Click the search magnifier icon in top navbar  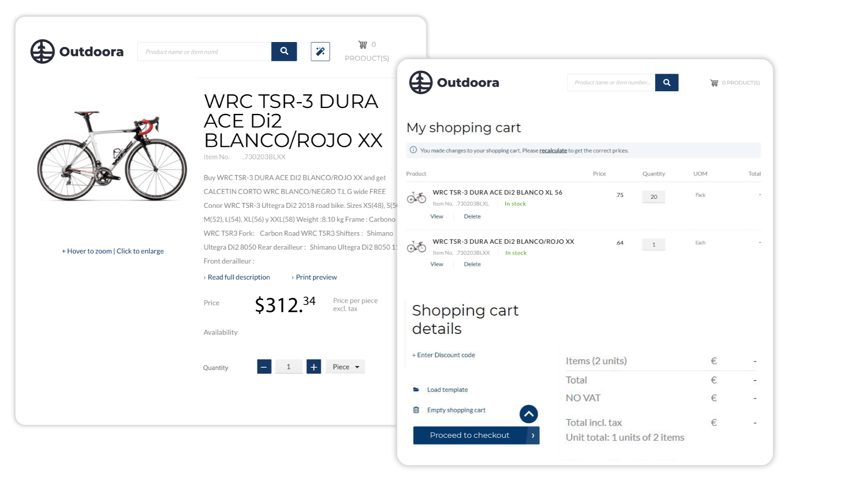tap(284, 51)
